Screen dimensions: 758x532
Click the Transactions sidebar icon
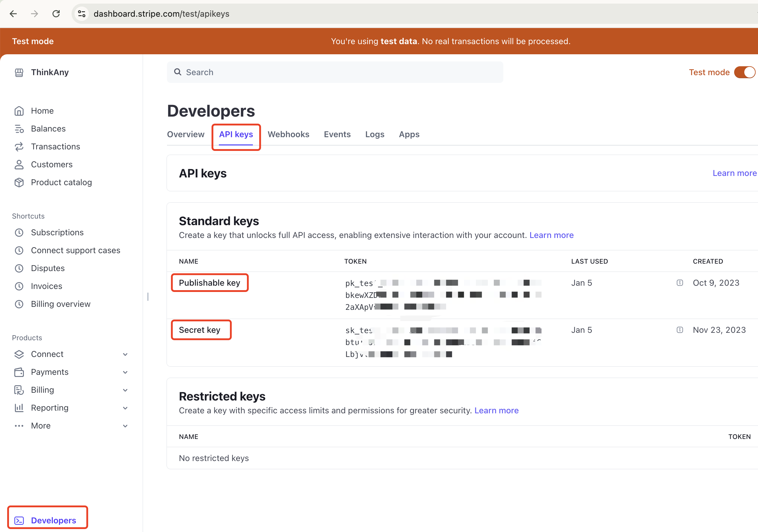20,146
